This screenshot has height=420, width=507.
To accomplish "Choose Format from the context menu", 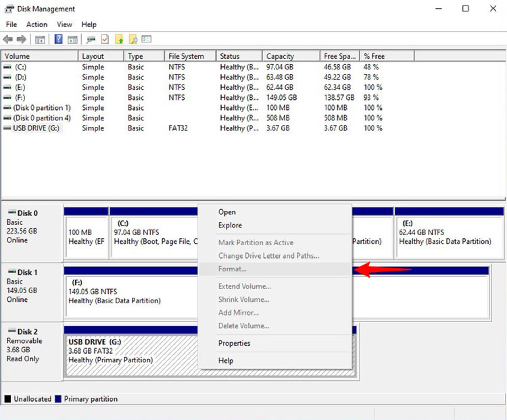I will (x=232, y=269).
